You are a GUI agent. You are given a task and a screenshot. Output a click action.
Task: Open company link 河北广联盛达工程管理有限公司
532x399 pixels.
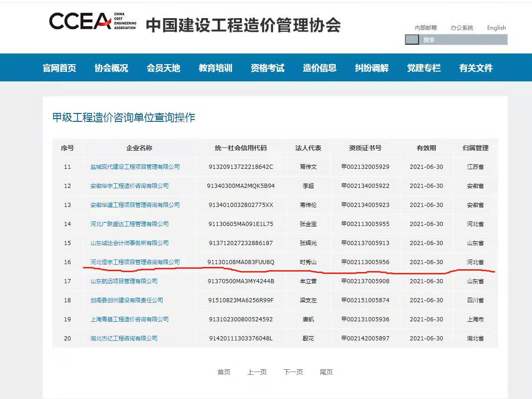tap(129, 224)
